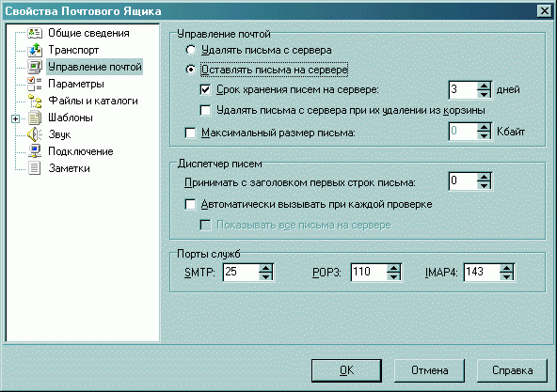Select the Транспорт arrows icon
The height and width of the screenshot is (392, 557).
pos(35,50)
